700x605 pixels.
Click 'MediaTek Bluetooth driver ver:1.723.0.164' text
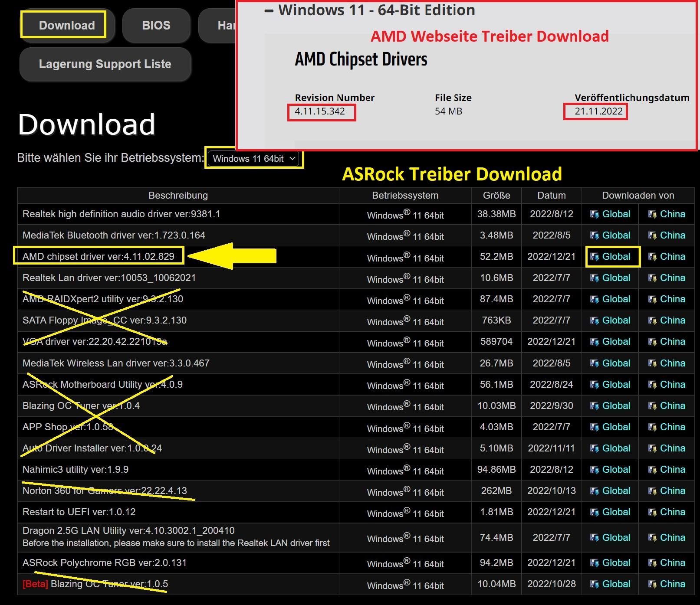click(x=114, y=235)
